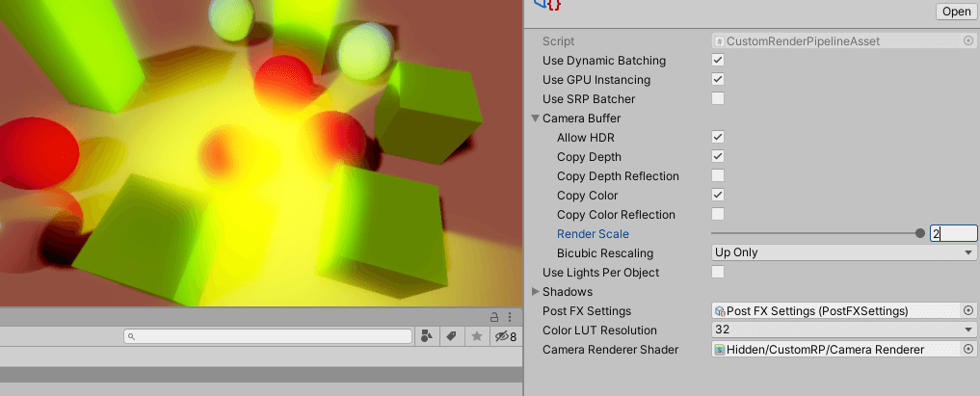This screenshot has width=980, height=396.
Task: Open the Bicubic Rescaling dropdown
Action: (x=843, y=252)
